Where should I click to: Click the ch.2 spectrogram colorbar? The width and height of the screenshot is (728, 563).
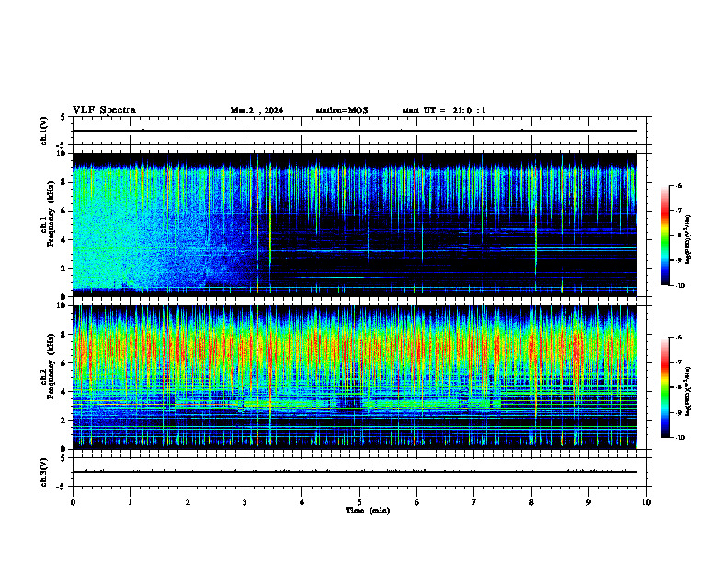[665, 387]
